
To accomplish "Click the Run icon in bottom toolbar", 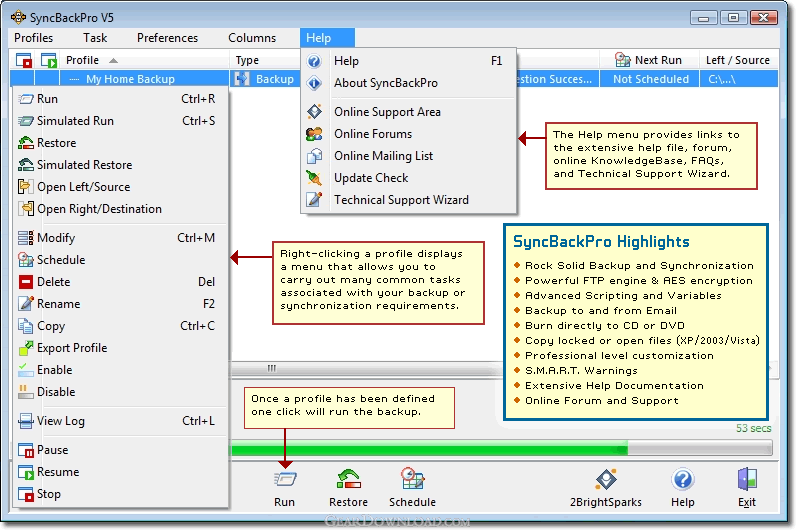I will point(285,479).
